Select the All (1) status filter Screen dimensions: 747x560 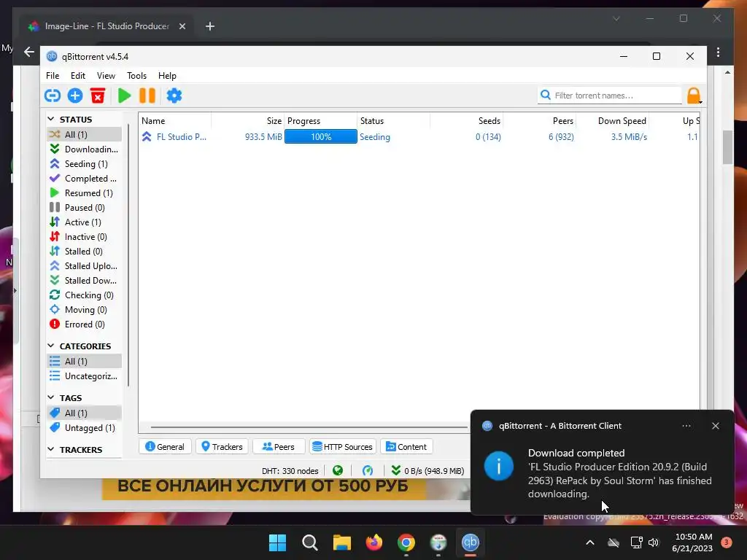tap(85, 134)
